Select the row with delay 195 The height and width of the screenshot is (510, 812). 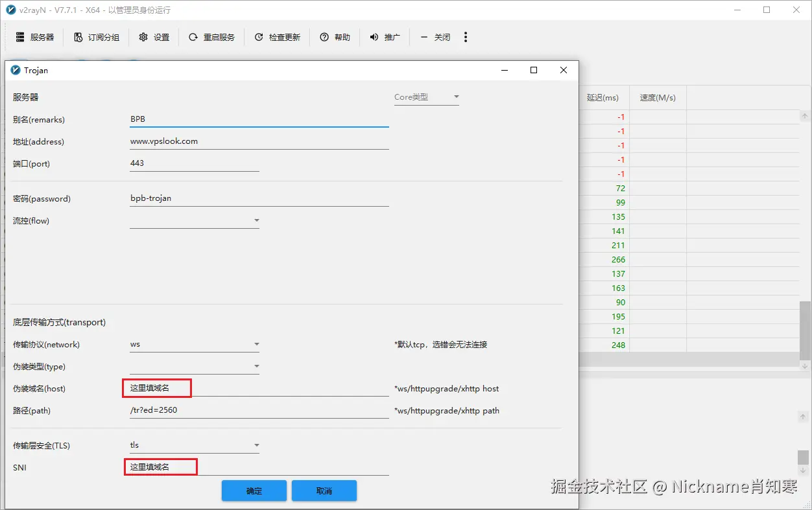click(x=689, y=317)
